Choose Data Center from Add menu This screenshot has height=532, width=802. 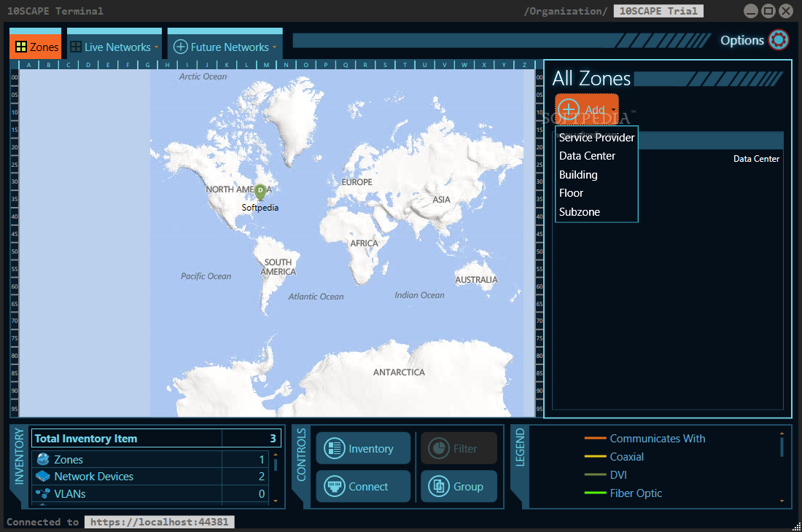click(596, 156)
